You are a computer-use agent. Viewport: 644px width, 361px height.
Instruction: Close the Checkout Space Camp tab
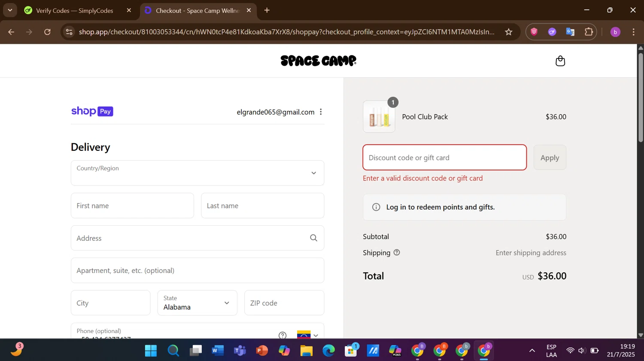(249, 10)
